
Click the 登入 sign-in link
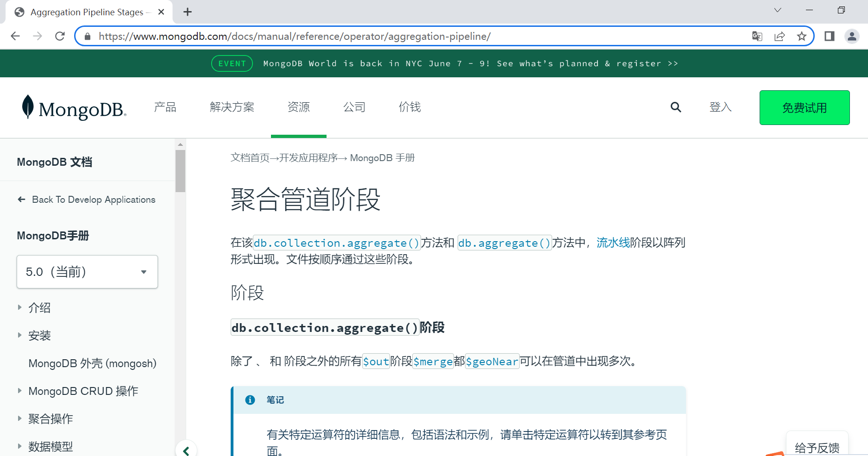point(721,107)
